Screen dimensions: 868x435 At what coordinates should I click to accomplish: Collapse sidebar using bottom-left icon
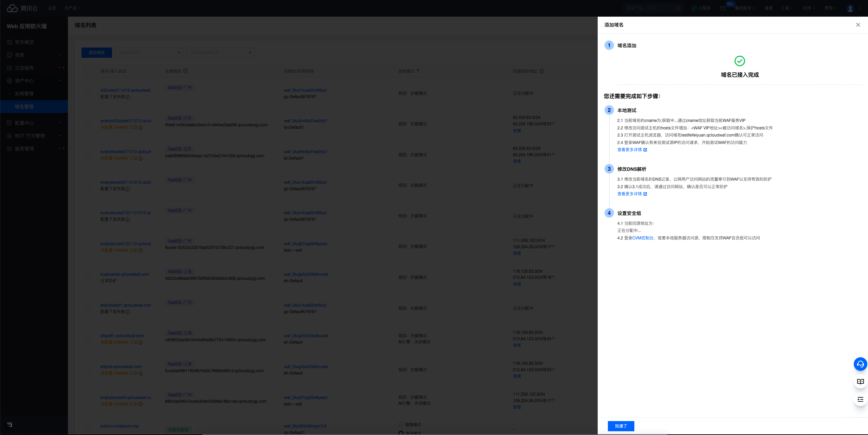pos(10,425)
